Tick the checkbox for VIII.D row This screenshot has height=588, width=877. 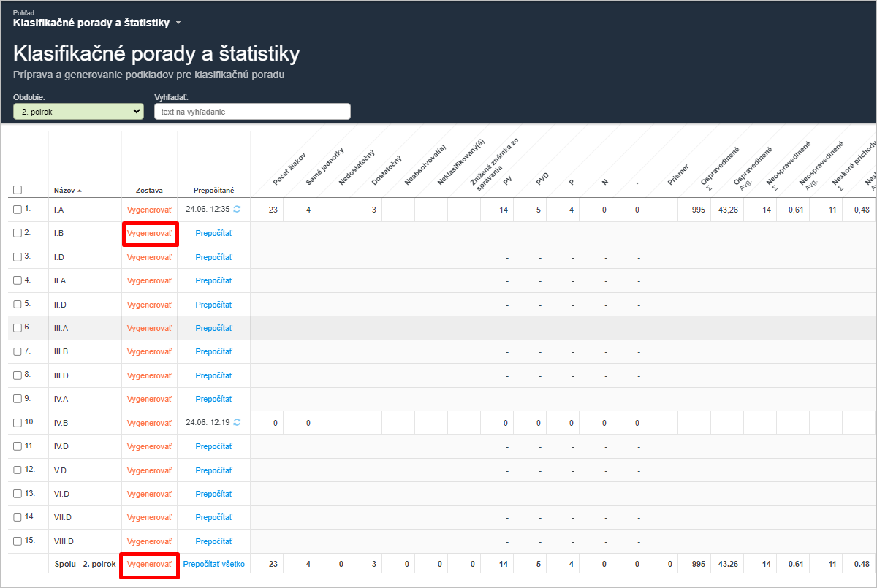coord(18,541)
